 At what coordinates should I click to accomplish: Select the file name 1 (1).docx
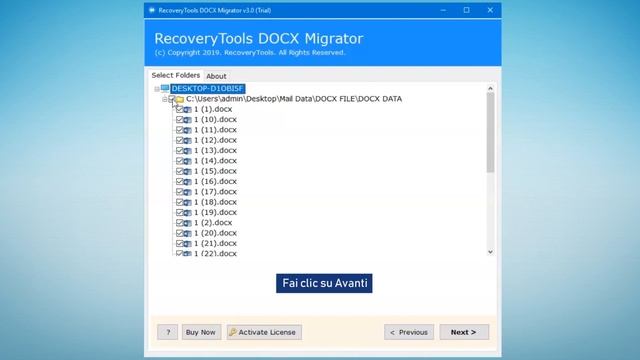pos(213,109)
